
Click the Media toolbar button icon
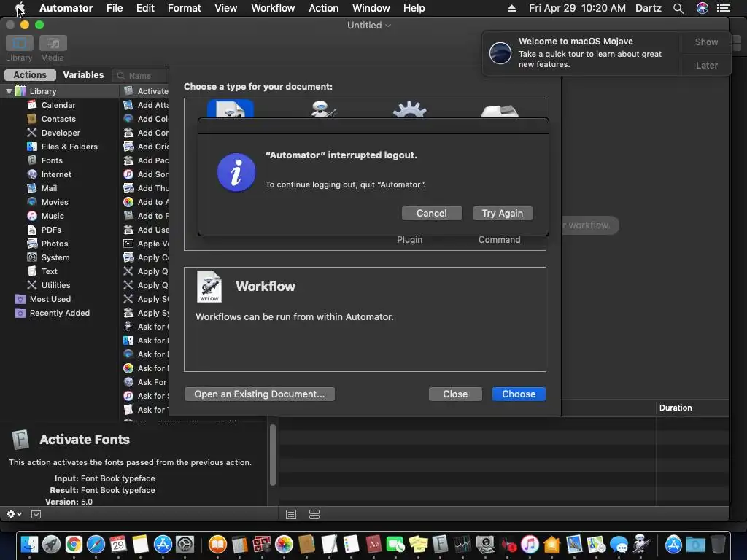click(x=53, y=43)
